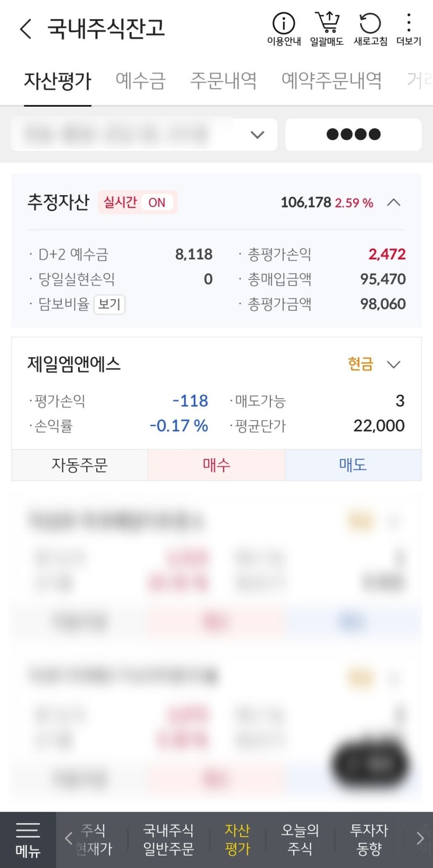
Task: Collapse the 추정자산 summary panel
Action: [x=394, y=203]
